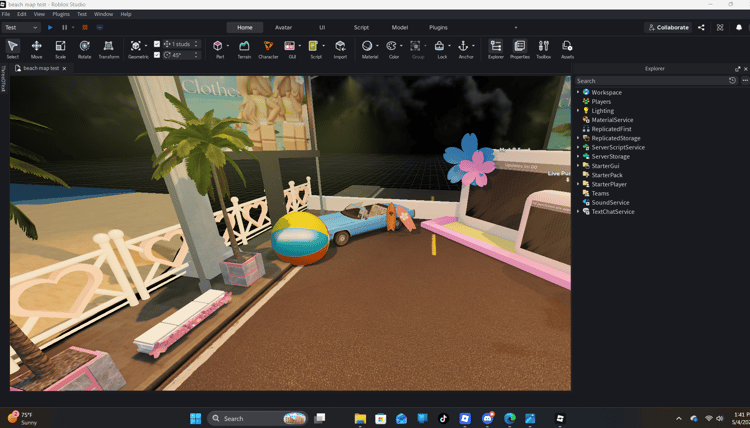Open the Geometric dropdown arrow
This screenshot has height=428, width=750.
(146, 46)
